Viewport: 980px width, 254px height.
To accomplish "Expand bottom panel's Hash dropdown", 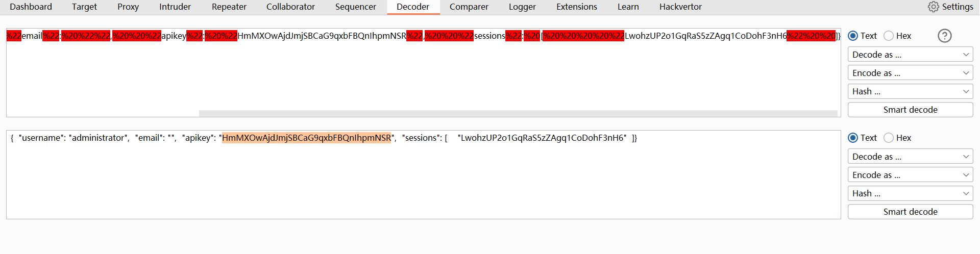I will 910,193.
